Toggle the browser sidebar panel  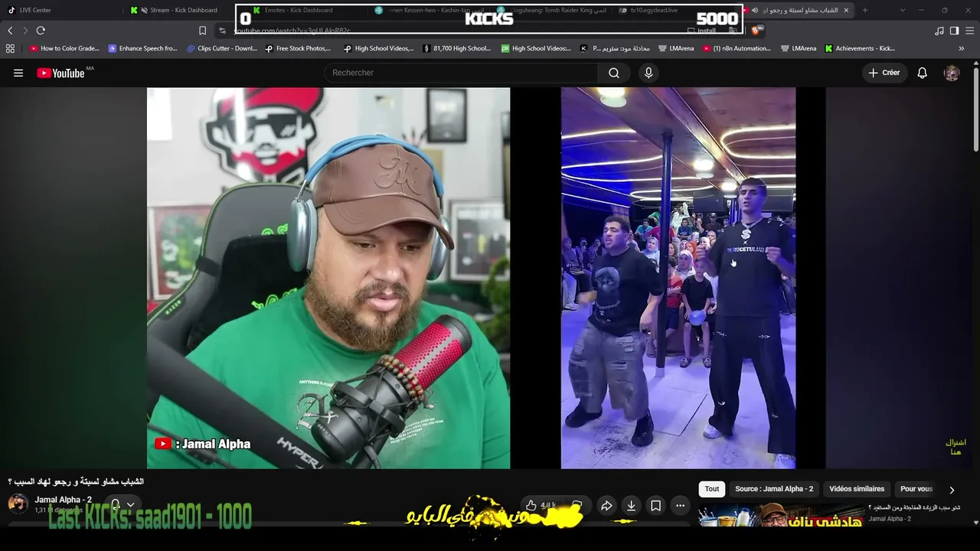pyautogui.click(x=954, y=31)
